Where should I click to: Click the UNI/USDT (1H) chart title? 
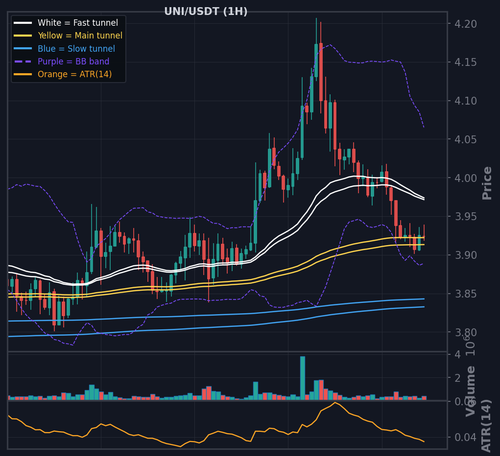206,11
